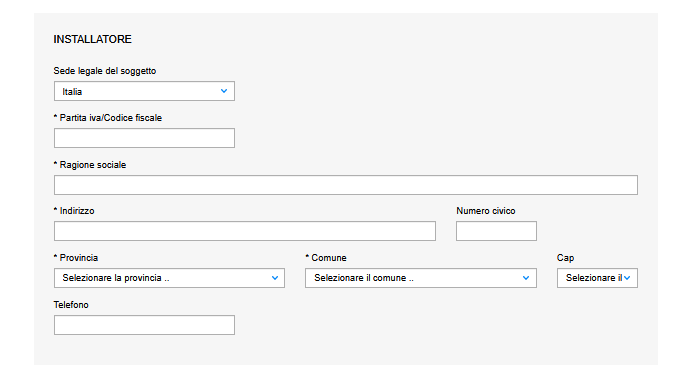Click the "Numero civico" label
This screenshot has width=691, height=385.
pos(486,211)
